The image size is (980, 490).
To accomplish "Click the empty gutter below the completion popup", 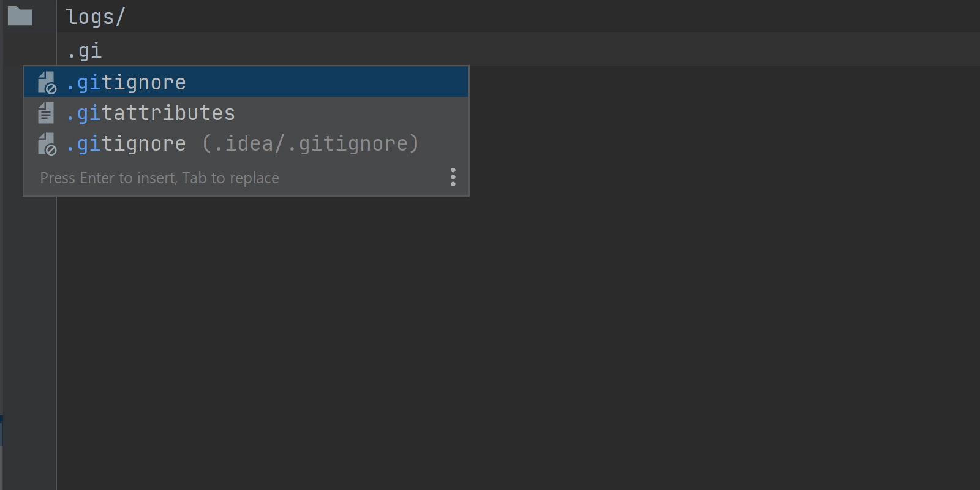I will point(29,343).
